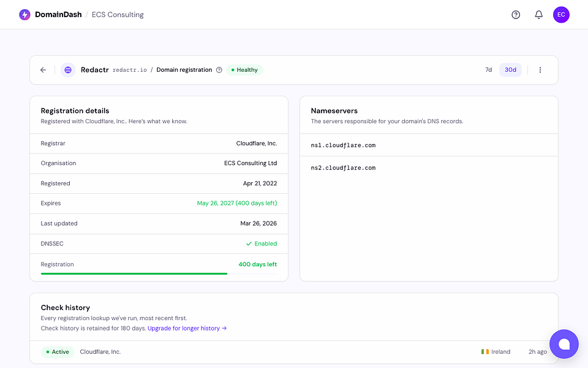Screen dimensions: 588x368
Task: Click info icon next to Domain registration
Action: coord(219,70)
